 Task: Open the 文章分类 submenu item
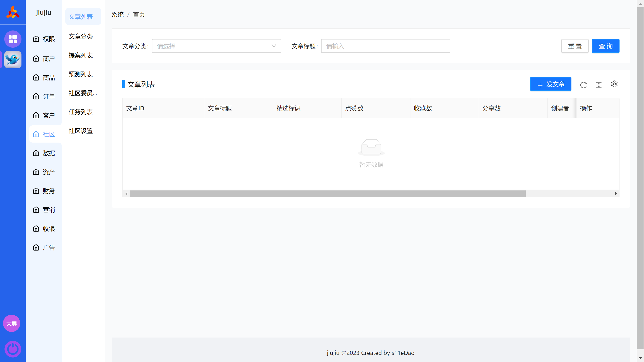click(x=81, y=37)
